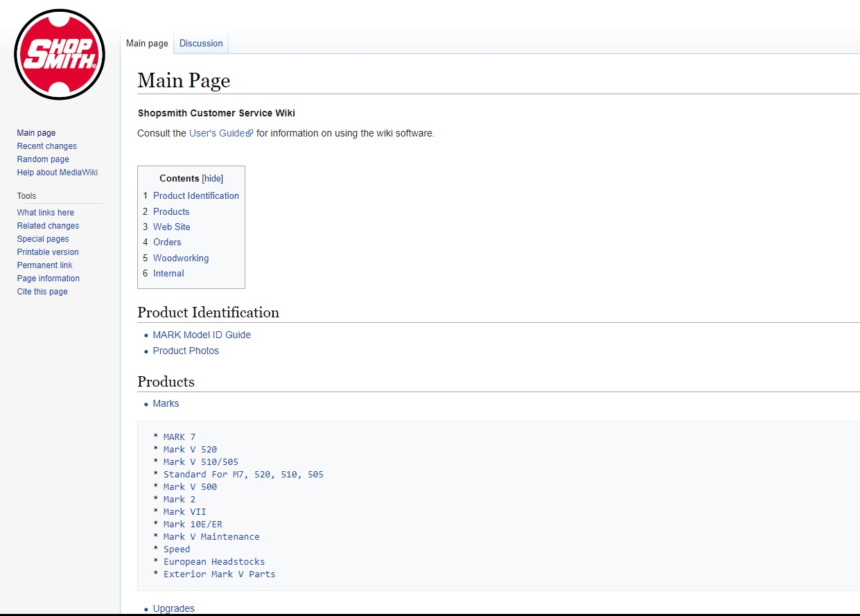
Task: Select the Main page tab
Action: pos(147,43)
